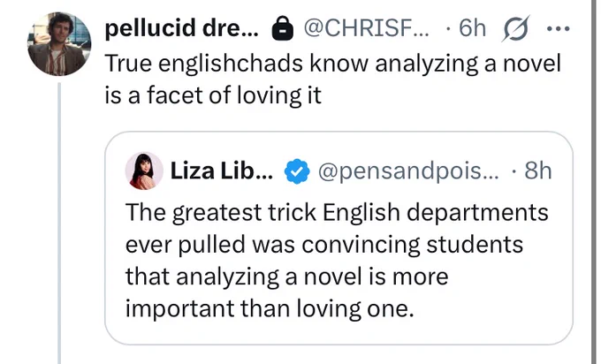The image size is (601, 364).
Task: Click 'ever pulled was convincing students' line
Action: [323, 245]
